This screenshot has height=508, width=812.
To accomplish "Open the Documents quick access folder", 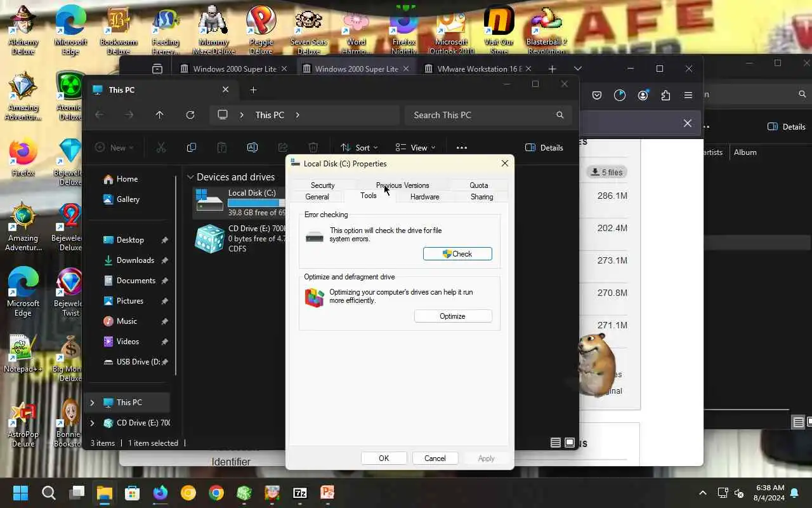I will pos(136,281).
